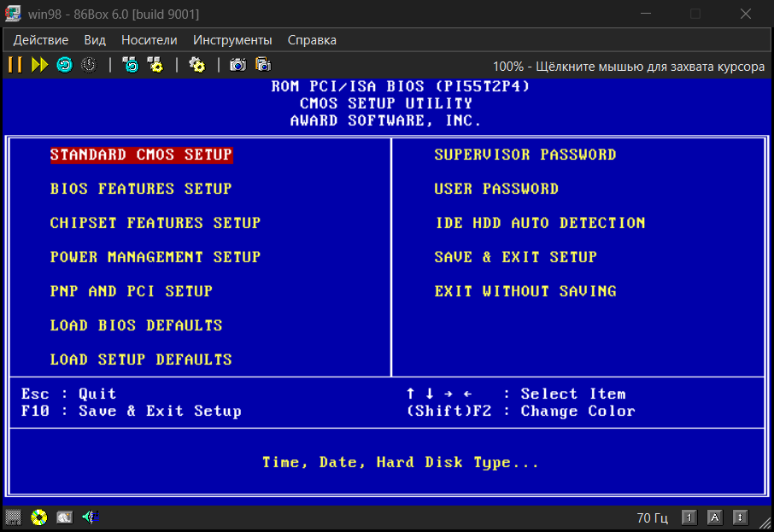Click the window resize grip in the corner
774x532 pixels.
click(x=765, y=523)
